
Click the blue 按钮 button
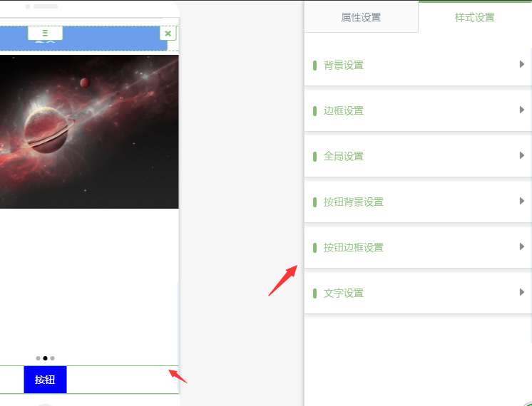click(45, 380)
